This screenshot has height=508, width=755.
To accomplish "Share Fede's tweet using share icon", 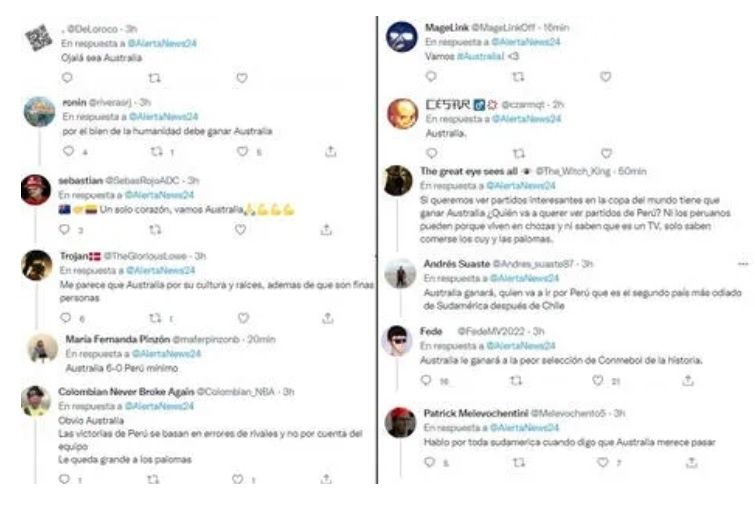I will pos(688,381).
